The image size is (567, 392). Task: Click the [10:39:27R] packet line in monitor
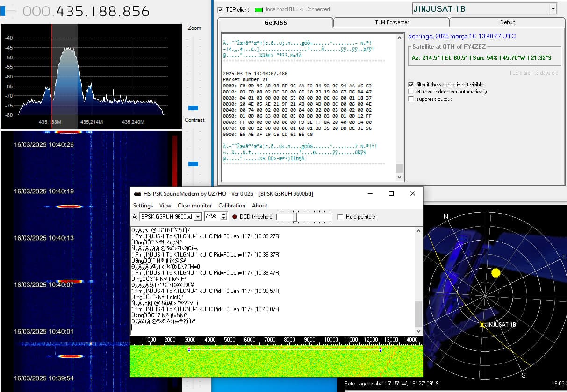pos(206,236)
